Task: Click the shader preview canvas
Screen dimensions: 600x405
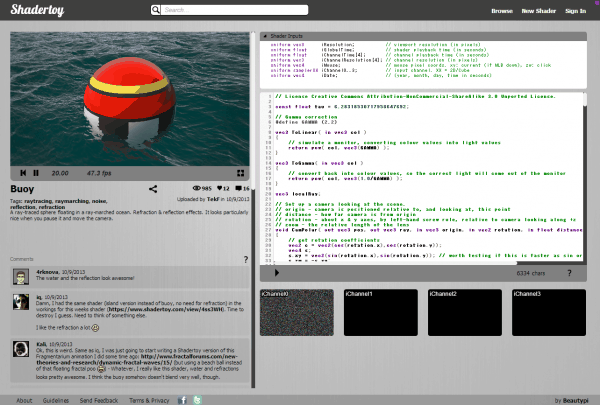Action: [130, 99]
